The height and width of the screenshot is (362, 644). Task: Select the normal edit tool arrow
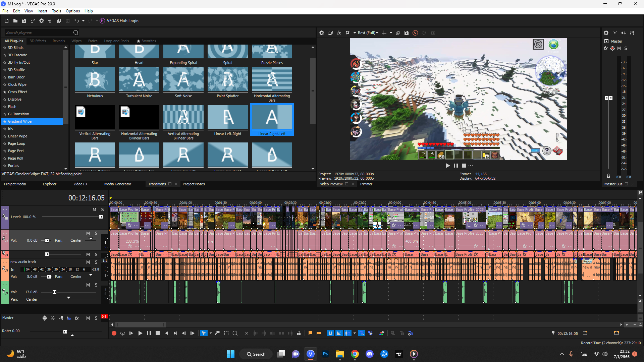[x=204, y=333]
